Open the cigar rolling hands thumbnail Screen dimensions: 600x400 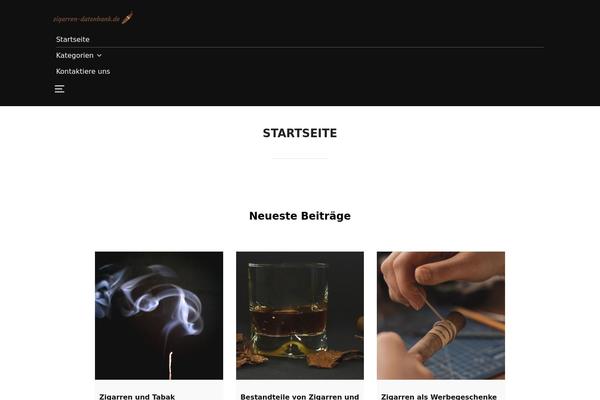441,315
